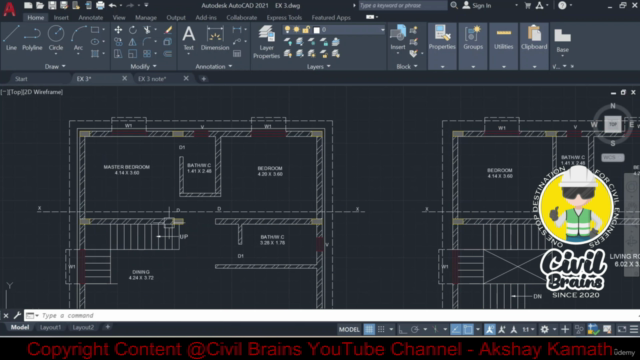Click the Undo arrow icon
Image resolution: width=640 pixels, height=360 pixels.
point(112,5)
